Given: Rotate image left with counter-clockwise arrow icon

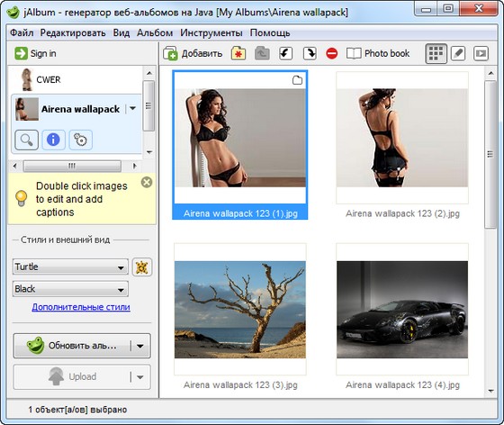Looking at the screenshot, I should click(x=285, y=53).
